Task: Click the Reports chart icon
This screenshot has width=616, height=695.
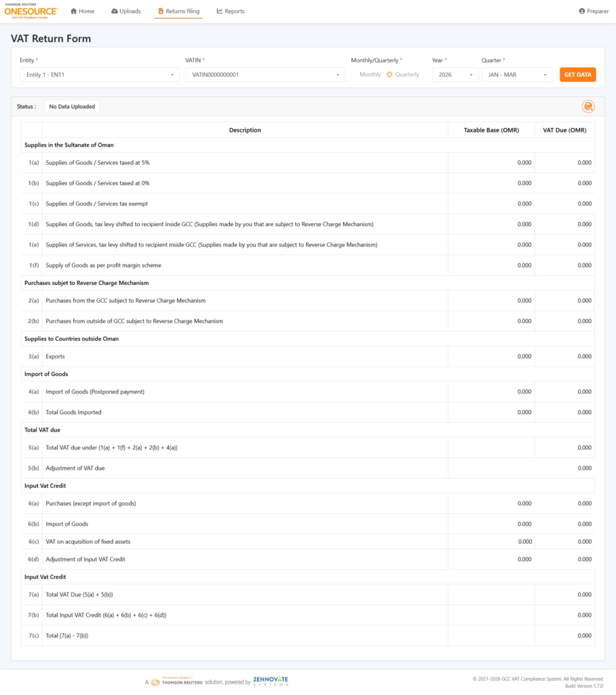Action: [219, 11]
